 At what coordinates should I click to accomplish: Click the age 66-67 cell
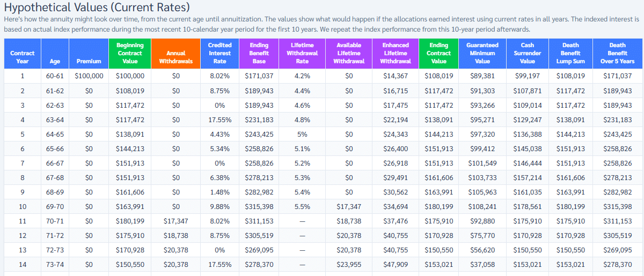click(55, 163)
